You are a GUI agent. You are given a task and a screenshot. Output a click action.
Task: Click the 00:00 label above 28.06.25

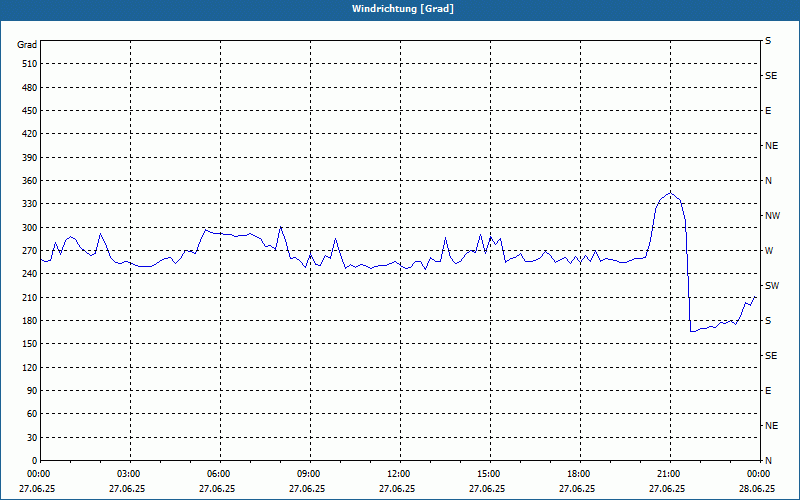pyautogui.click(x=759, y=474)
